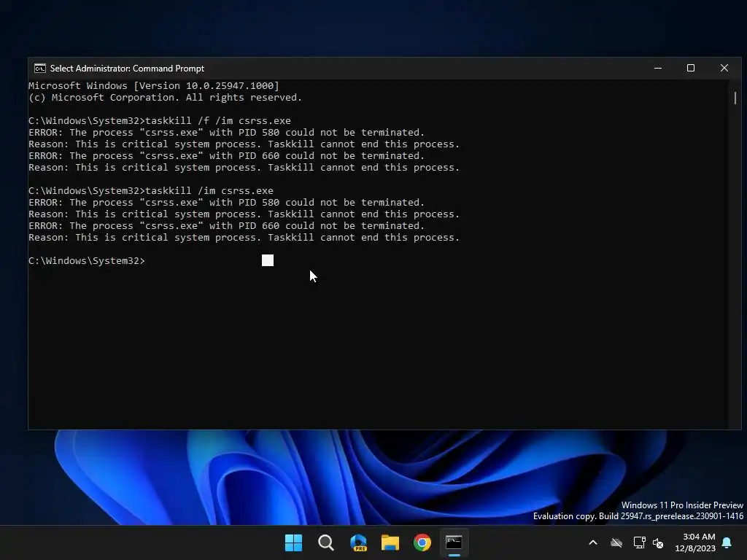Click the first 'PID 580' error line
747x560 pixels.
(226, 133)
